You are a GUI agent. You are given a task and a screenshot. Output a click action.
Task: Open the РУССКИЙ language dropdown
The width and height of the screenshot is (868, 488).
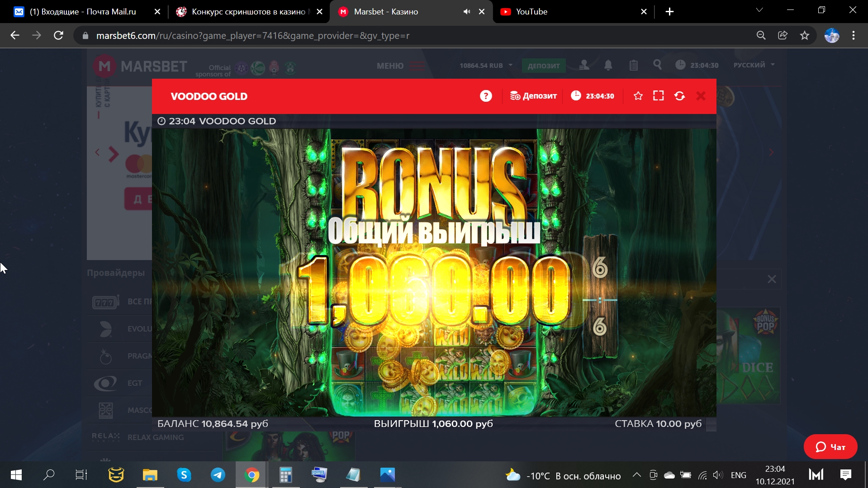click(x=754, y=65)
